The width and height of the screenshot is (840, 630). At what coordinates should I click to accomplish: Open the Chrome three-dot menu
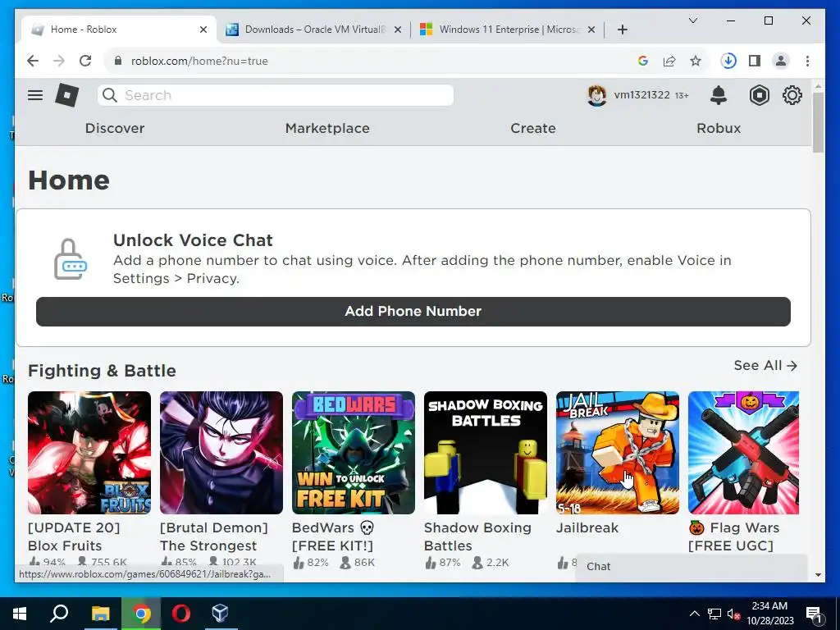tap(807, 61)
